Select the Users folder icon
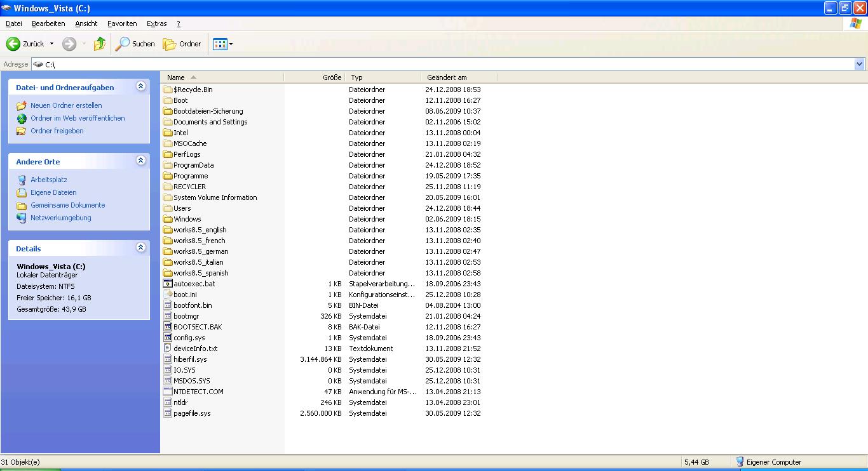Viewport: 868px width, 471px height. [168, 208]
